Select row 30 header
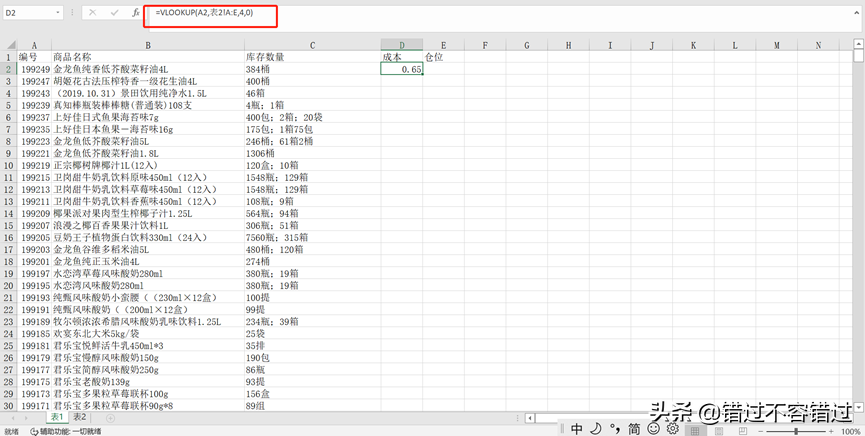Image resolution: width=865 pixels, height=436 pixels. [9, 406]
